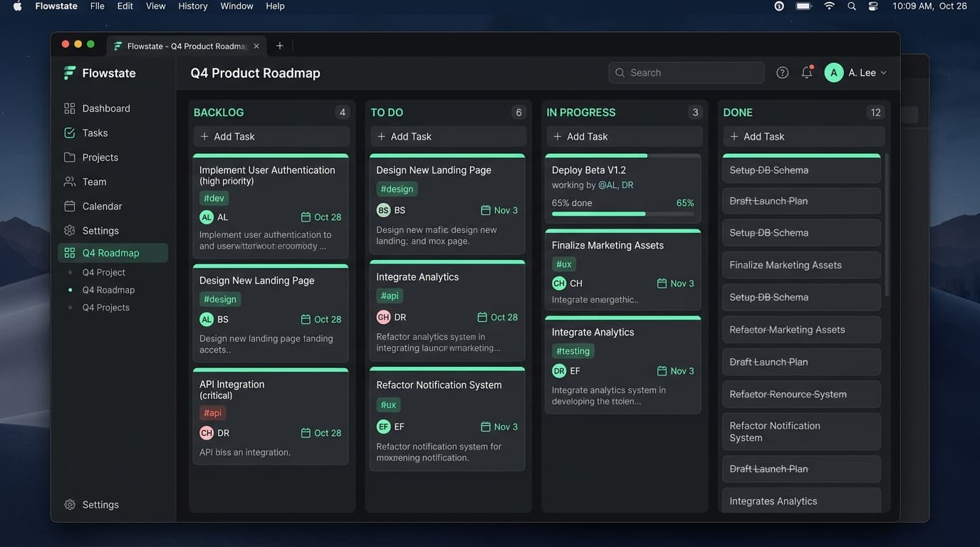
Task: Click the EF avatar on Refactor Notification System card
Action: tap(384, 427)
